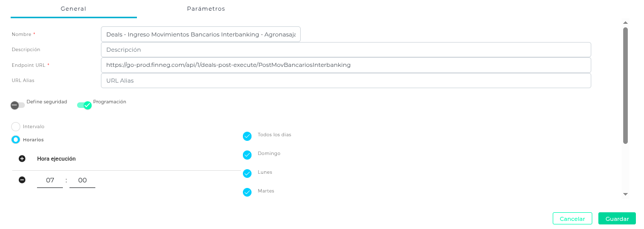Image resolution: width=644 pixels, height=229 pixels.
Task: Select the Intervalo radio option
Action: pos(16,127)
